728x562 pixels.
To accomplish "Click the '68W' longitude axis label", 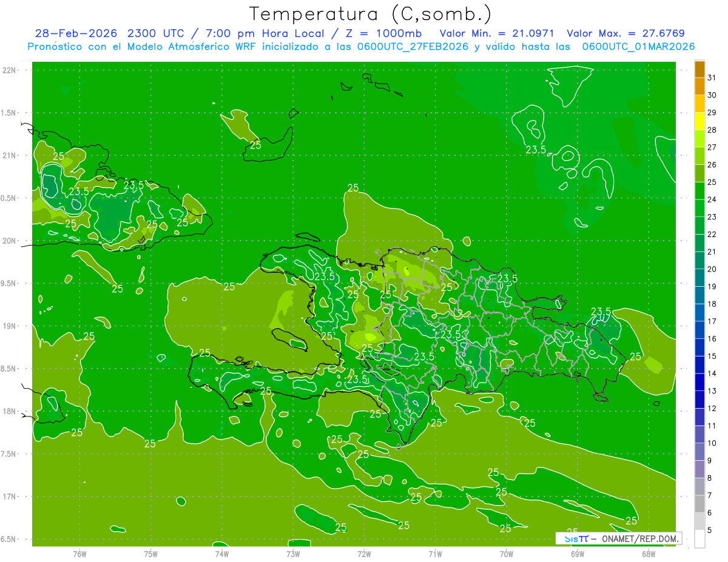I will [x=649, y=554].
